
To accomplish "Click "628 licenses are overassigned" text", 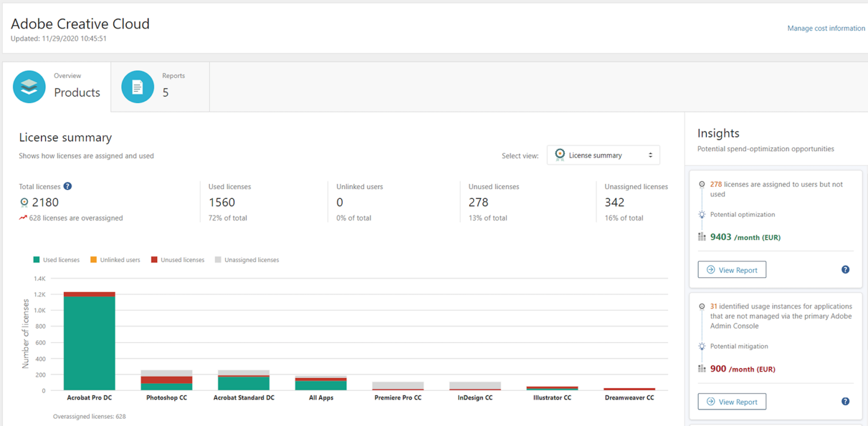I will pos(76,218).
